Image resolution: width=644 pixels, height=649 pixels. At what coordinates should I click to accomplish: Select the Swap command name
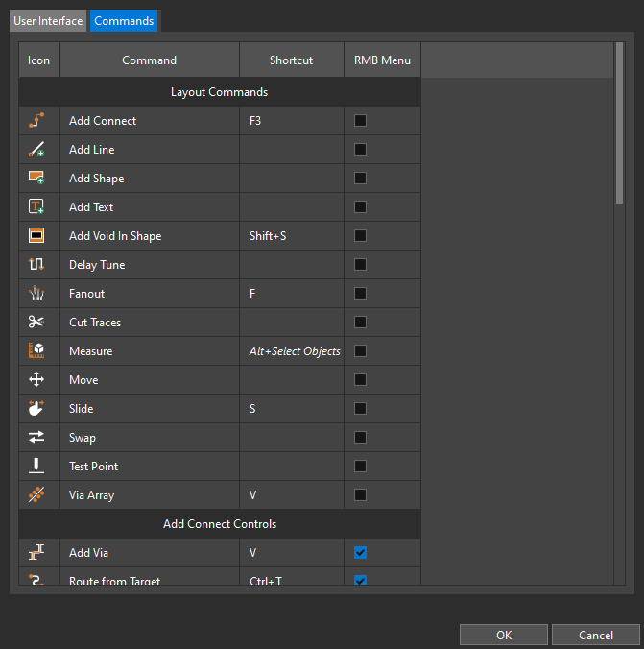[x=83, y=438]
